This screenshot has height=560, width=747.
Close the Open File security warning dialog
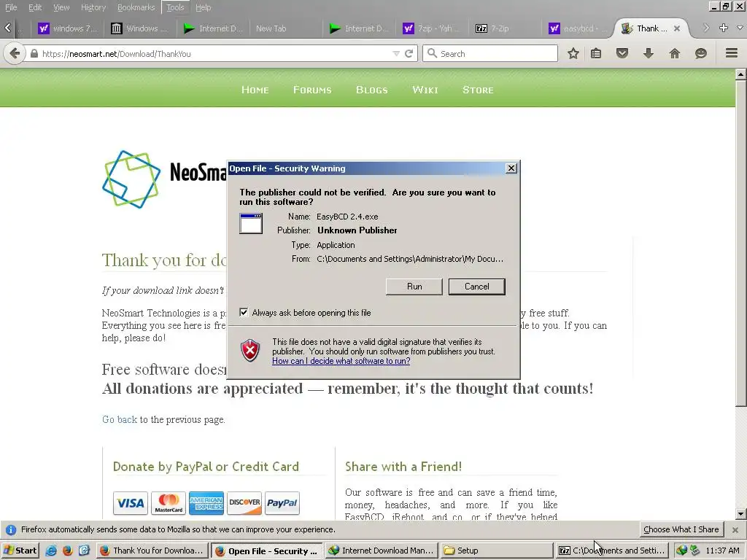click(511, 168)
